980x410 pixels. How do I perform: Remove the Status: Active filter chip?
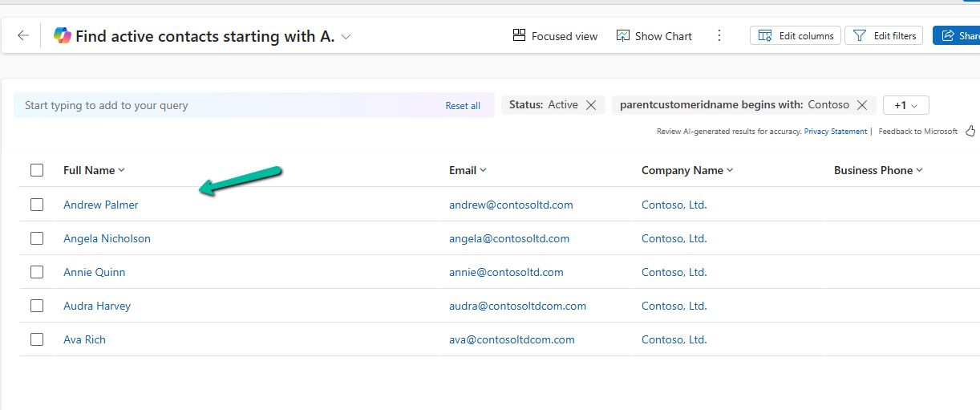591,105
